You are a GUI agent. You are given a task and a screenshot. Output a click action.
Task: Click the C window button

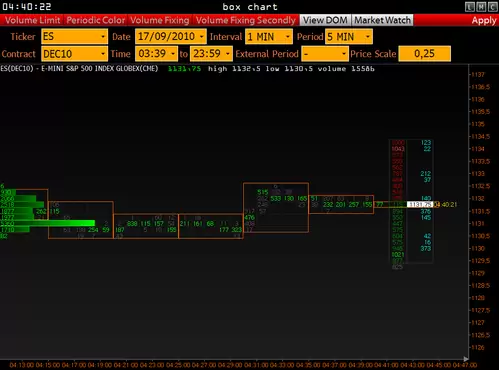tap(492, 7)
